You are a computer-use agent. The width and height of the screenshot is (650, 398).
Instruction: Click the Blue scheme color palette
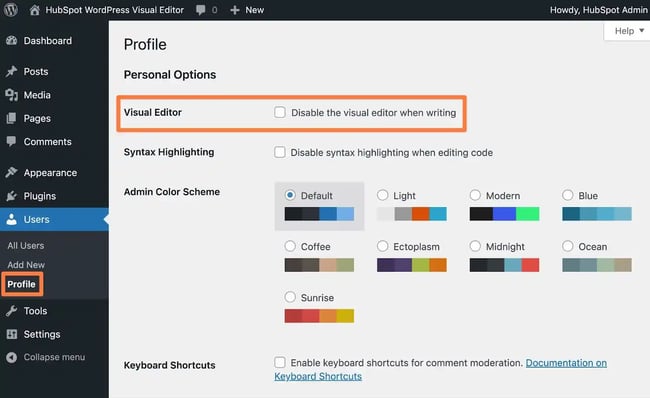pyautogui.click(x=597, y=214)
